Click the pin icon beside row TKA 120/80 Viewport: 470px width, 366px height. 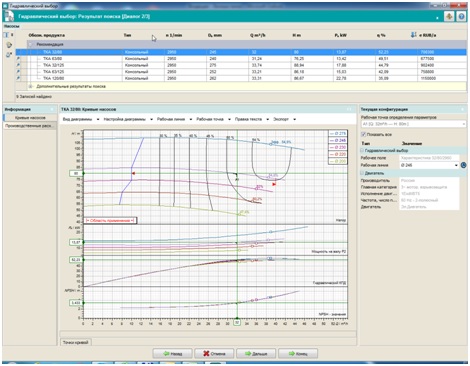18,78
